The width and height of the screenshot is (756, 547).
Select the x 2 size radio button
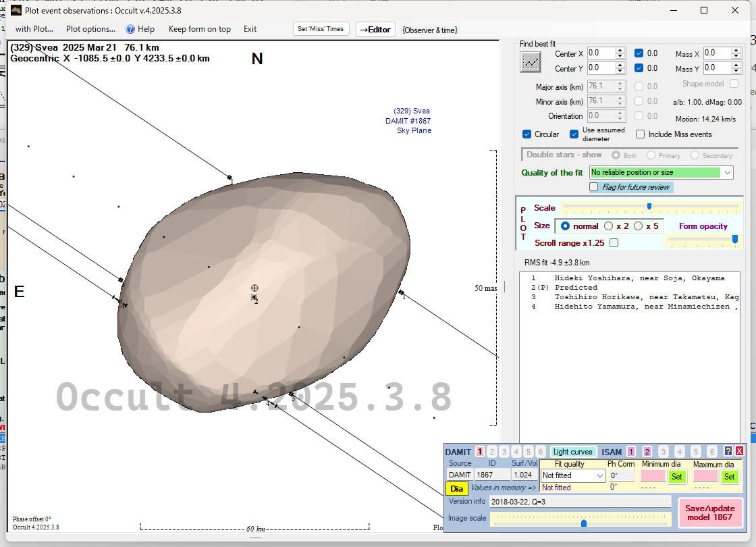coord(609,226)
